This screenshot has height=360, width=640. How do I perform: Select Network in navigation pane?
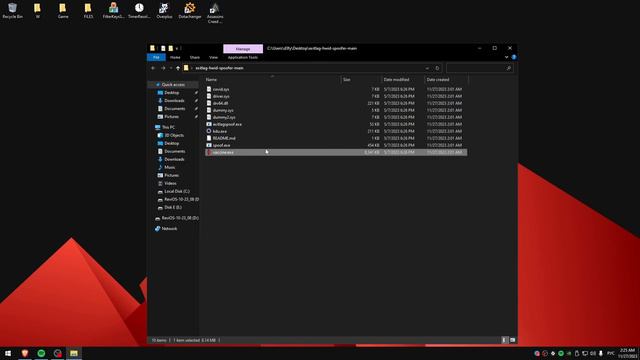click(169, 229)
